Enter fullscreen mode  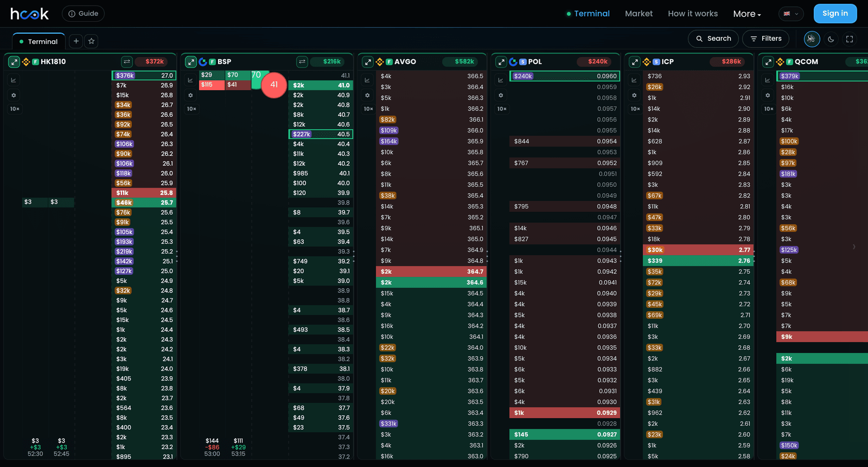tap(850, 39)
